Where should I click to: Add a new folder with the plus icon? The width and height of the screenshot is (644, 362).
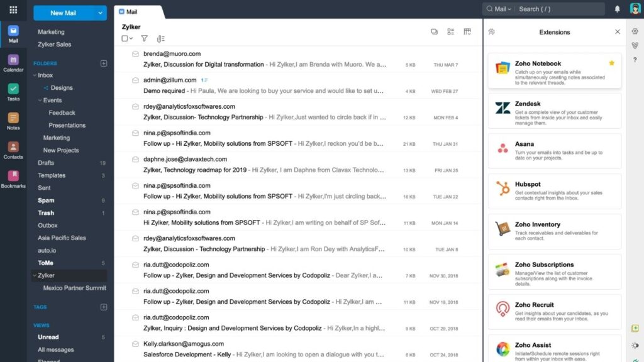[104, 63]
